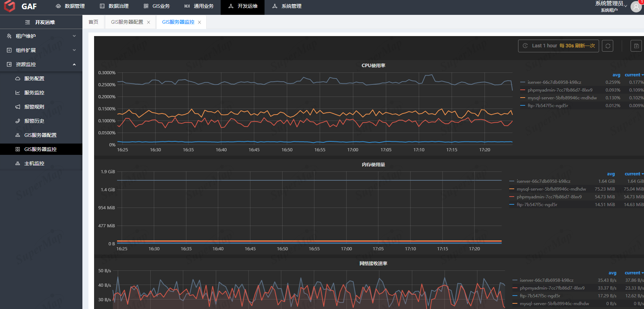Click the user avatar icon
The height and width of the screenshot is (309, 644).
(x=636, y=6)
